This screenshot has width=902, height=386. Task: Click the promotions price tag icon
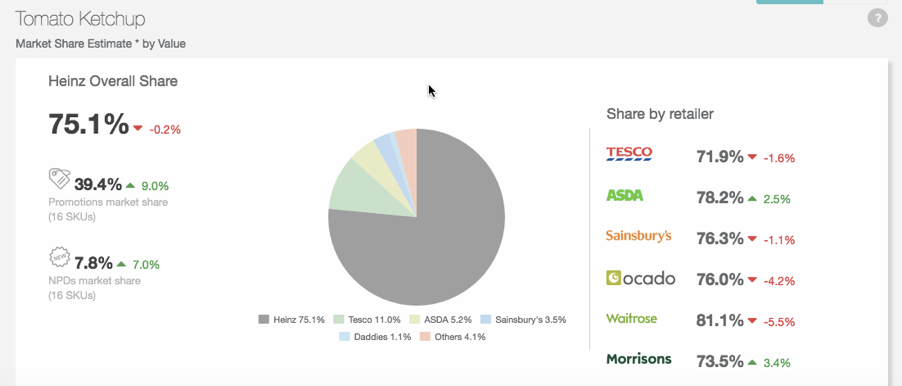click(x=59, y=179)
